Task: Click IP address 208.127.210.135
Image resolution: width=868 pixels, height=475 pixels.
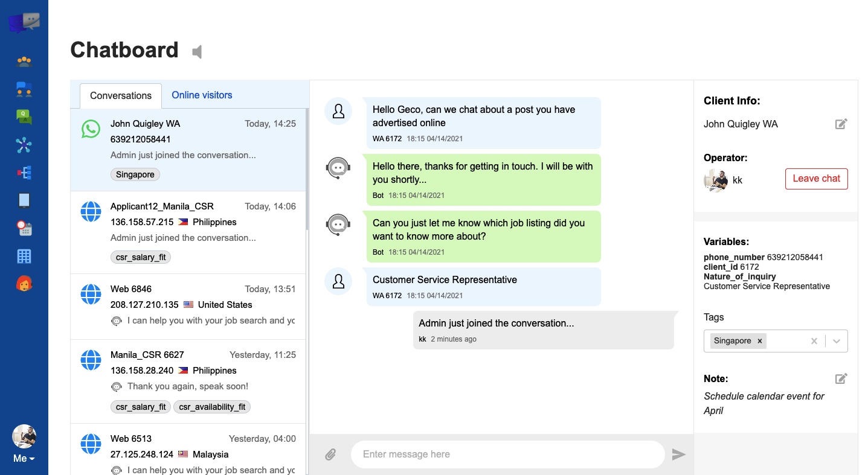Action: pos(144,305)
